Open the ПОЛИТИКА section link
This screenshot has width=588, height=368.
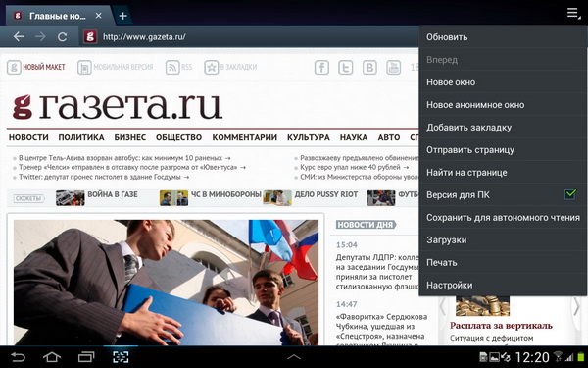coord(81,137)
